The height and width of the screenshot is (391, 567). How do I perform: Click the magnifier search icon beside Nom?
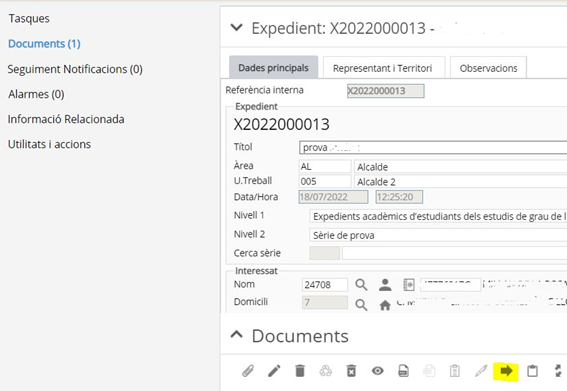(x=361, y=285)
